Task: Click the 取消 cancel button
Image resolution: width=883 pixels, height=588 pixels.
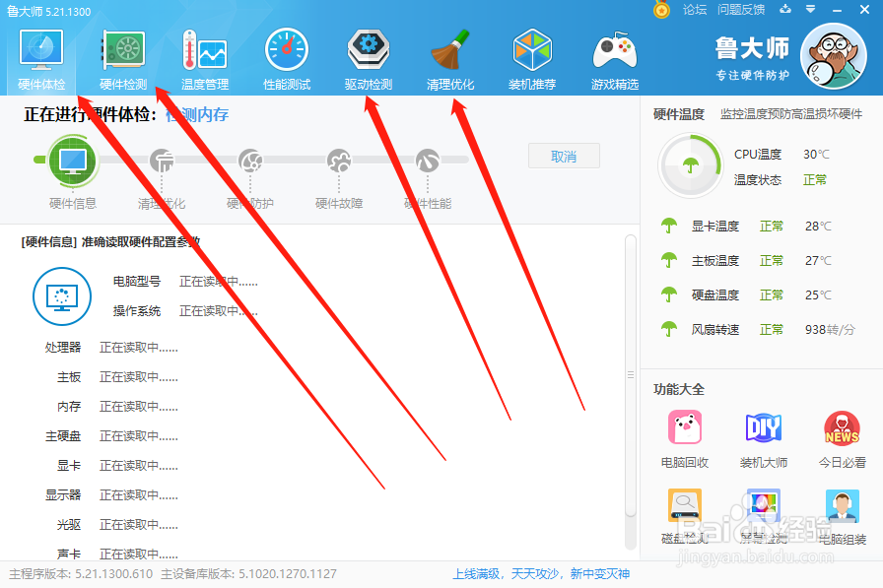Action: tap(564, 156)
